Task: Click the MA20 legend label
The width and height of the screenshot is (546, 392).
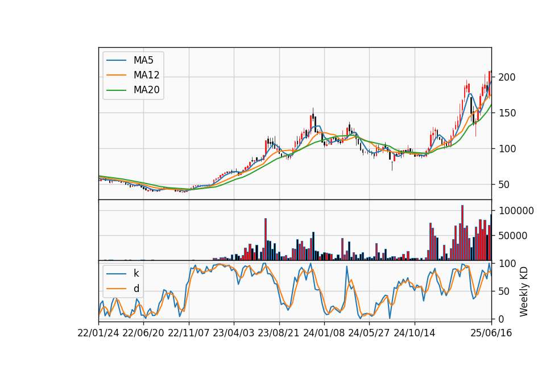Action: pos(146,90)
